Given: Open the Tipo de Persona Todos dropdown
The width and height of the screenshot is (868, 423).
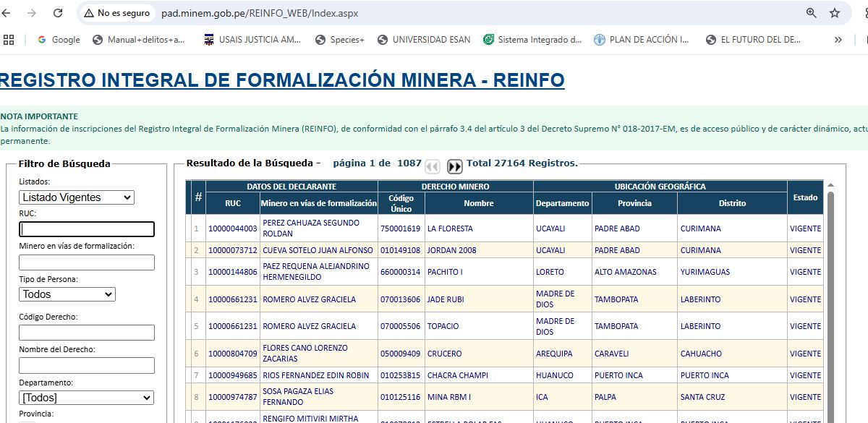Looking at the screenshot, I should (x=67, y=294).
